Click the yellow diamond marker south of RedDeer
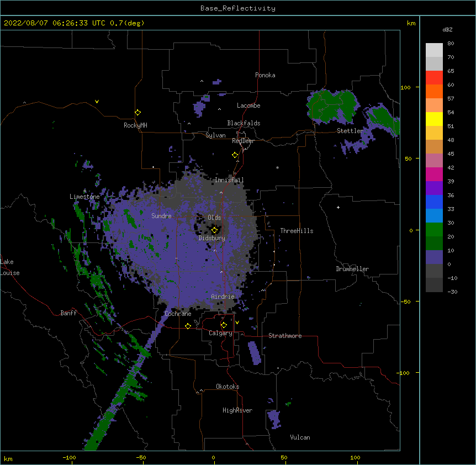476x465 pixels. pos(235,155)
